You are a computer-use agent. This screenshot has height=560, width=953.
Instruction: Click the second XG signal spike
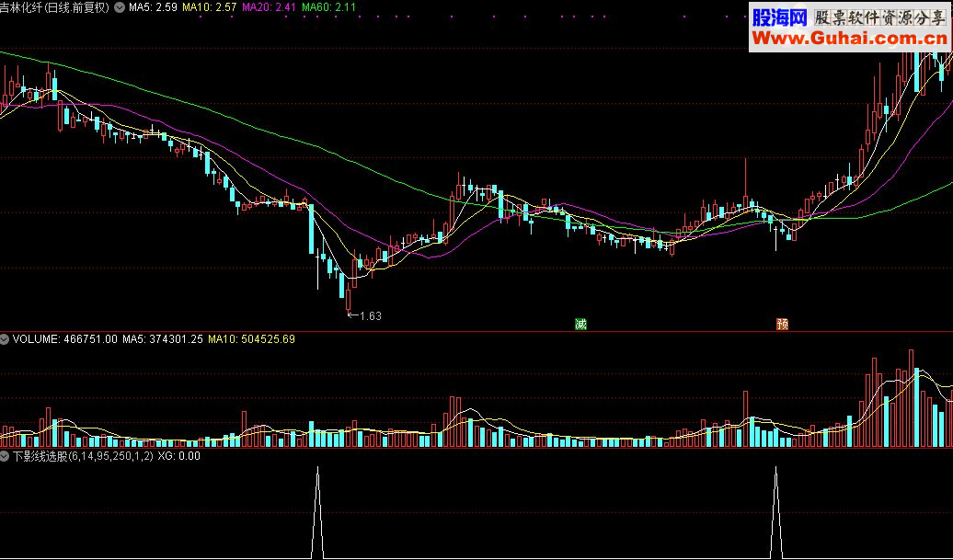775,512
